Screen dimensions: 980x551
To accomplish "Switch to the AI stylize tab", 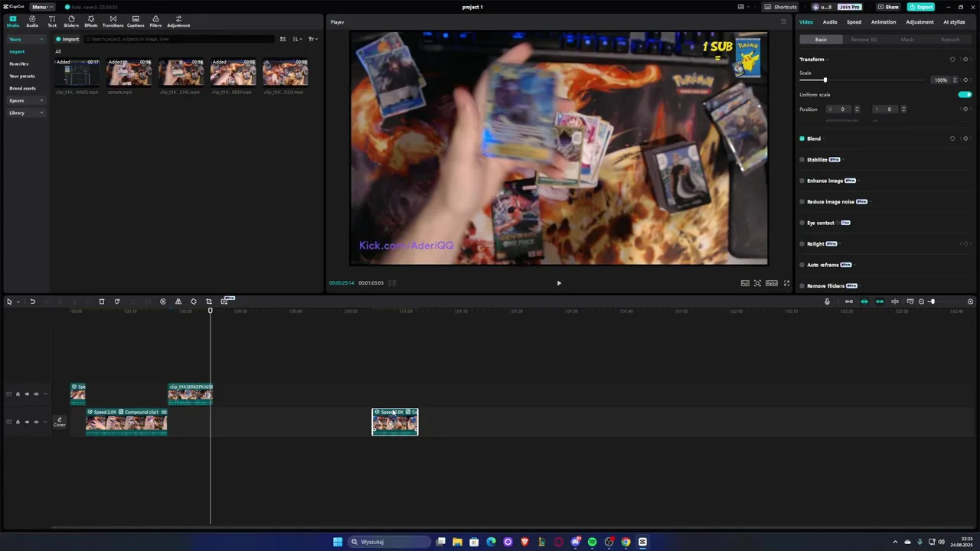I will click(x=954, y=22).
